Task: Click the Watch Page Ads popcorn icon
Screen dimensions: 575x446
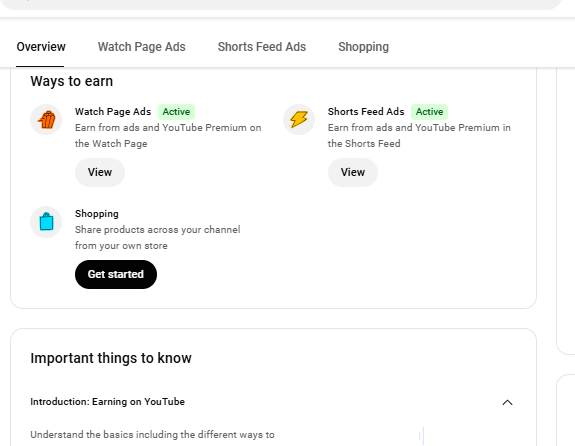Action: coord(46,120)
